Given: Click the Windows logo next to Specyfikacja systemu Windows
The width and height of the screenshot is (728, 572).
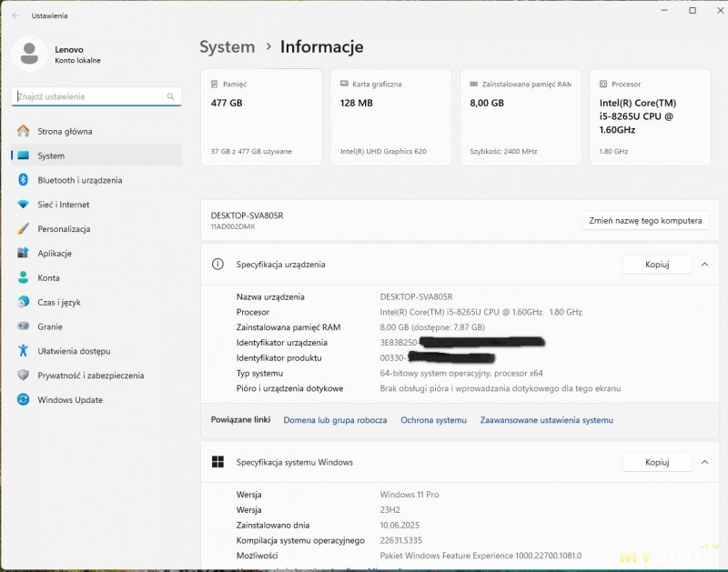Looking at the screenshot, I should tap(217, 462).
